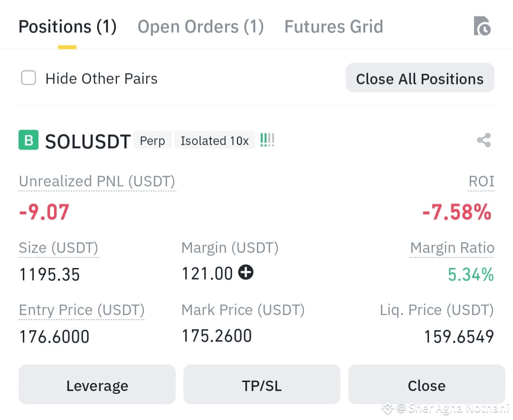Viewport: 513px width, 420px height.
Task: Open the Leverage adjustment button
Action: [97, 384]
